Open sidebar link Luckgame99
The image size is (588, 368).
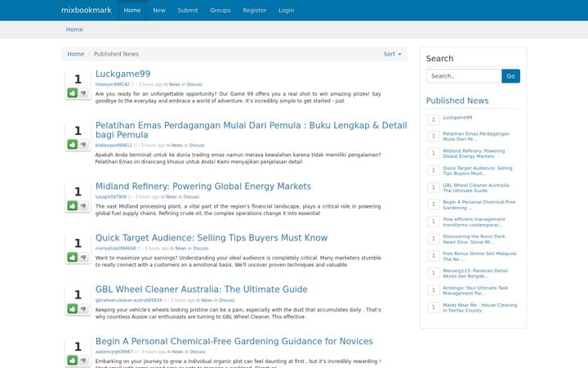pos(457,118)
